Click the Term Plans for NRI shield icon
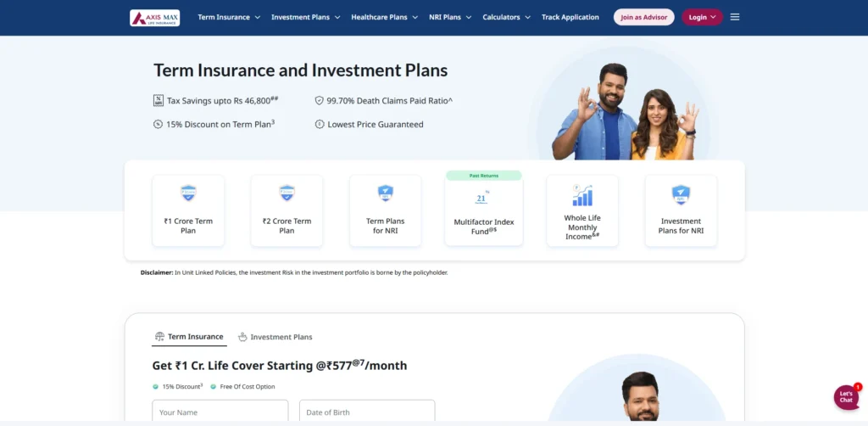Image resolution: width=868 pixels, height=426 pixels. coord(386,193)
